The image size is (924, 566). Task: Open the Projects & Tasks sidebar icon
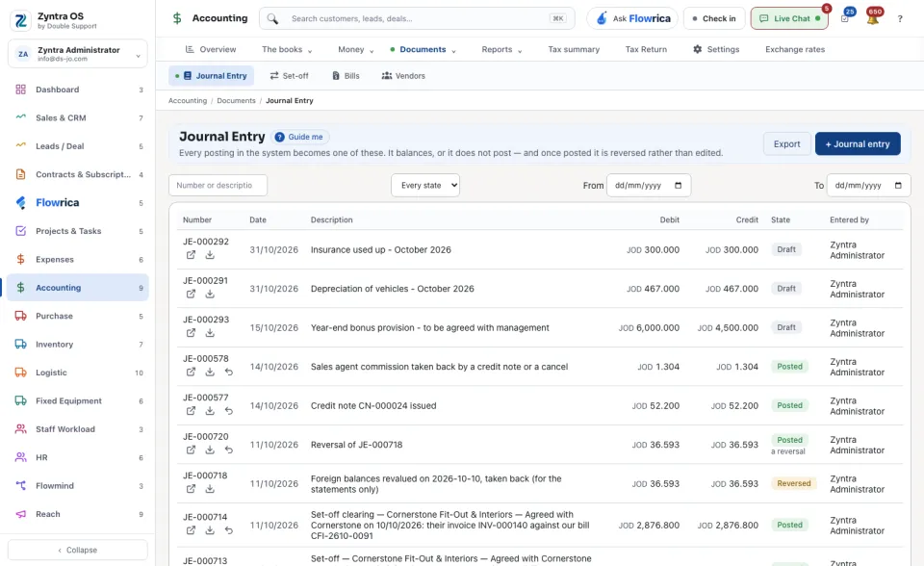[x=20, y=231]
